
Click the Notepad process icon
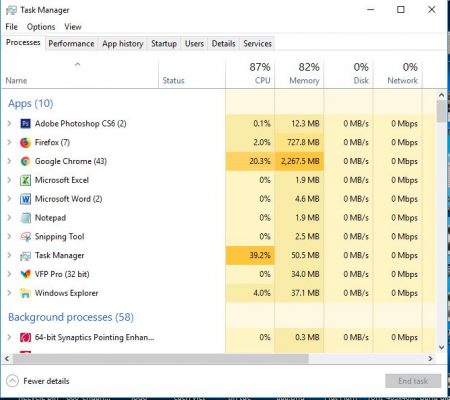point(25,218)
